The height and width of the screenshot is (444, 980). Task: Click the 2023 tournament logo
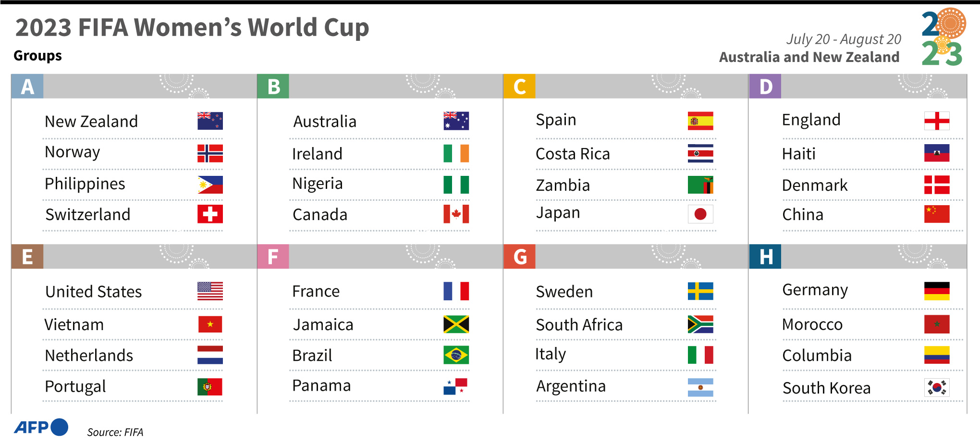[x=943, y=37]
